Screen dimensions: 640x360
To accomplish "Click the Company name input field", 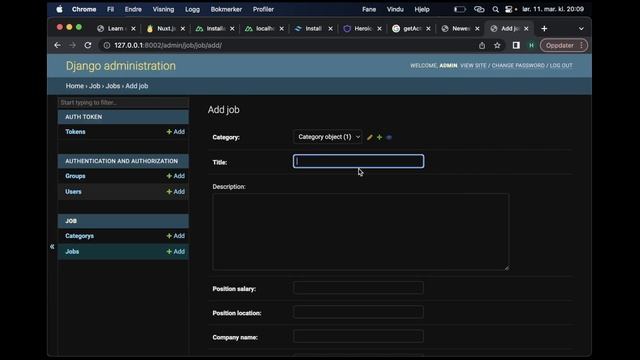I will (358, 337).
